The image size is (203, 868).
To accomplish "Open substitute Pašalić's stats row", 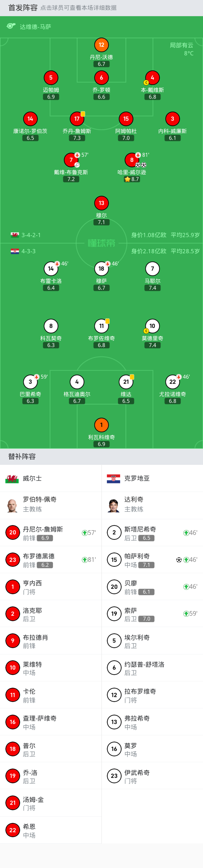I will pos(152,560).
